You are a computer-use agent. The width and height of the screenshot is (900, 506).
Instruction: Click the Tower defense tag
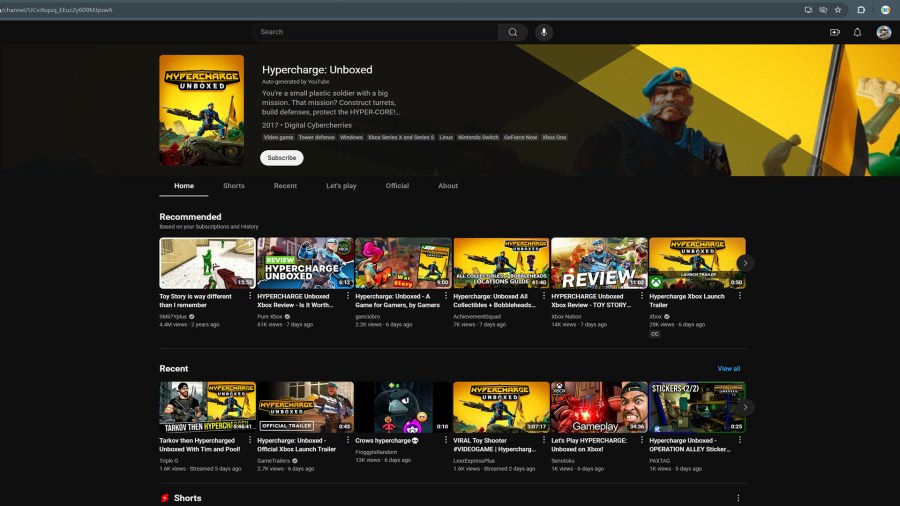(x=316, y=138)
